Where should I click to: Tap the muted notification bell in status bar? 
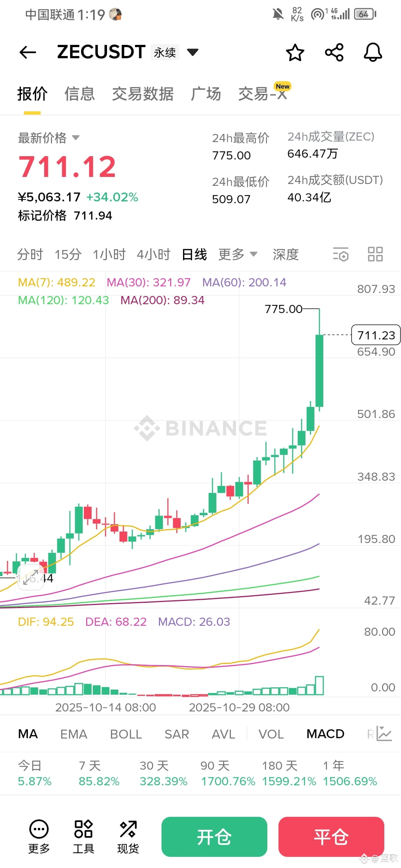coord(278,14)
